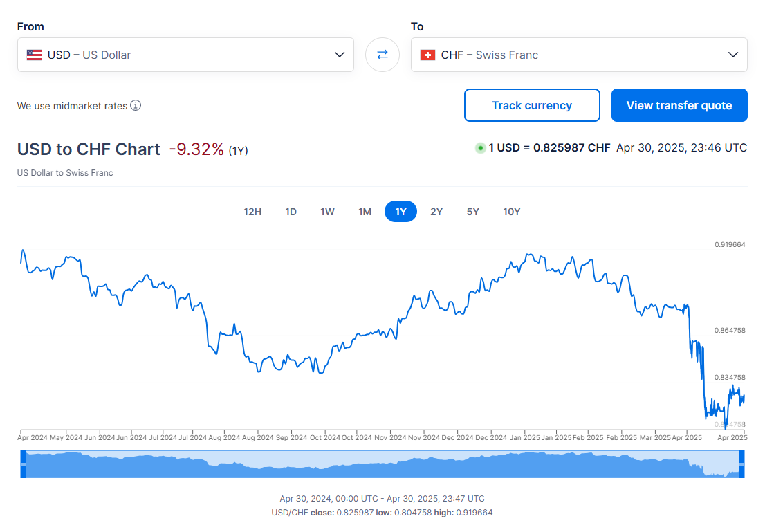Expand the To currency dropdown chevron
The height and width of the screenshot is (532, 774).
733,55
